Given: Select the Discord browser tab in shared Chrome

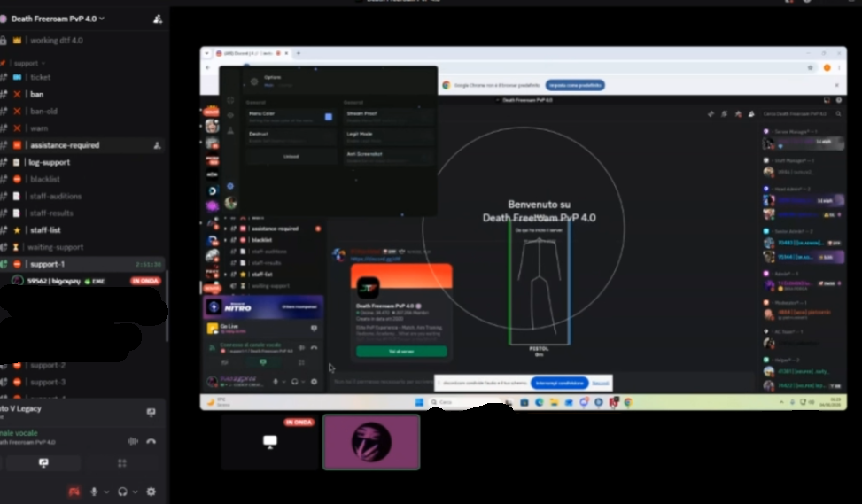Looking at the screenshot, I should click(252, 53).
